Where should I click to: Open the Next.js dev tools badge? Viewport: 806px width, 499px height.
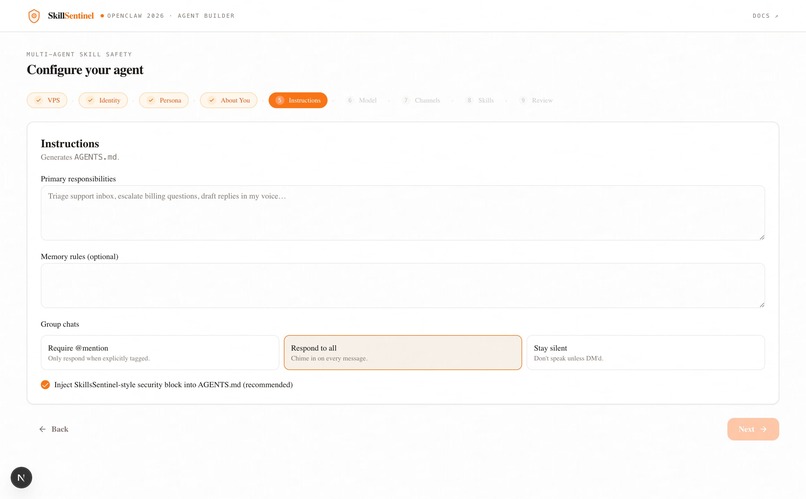tap(21, 477)
